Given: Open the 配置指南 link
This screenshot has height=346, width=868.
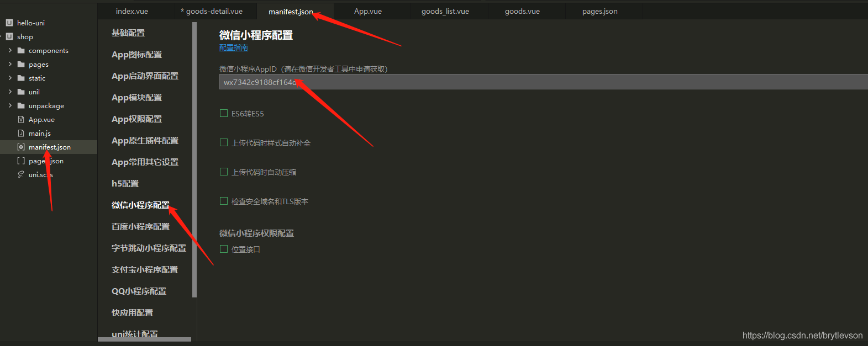Looking at the screenshot, I should [234, 48].
